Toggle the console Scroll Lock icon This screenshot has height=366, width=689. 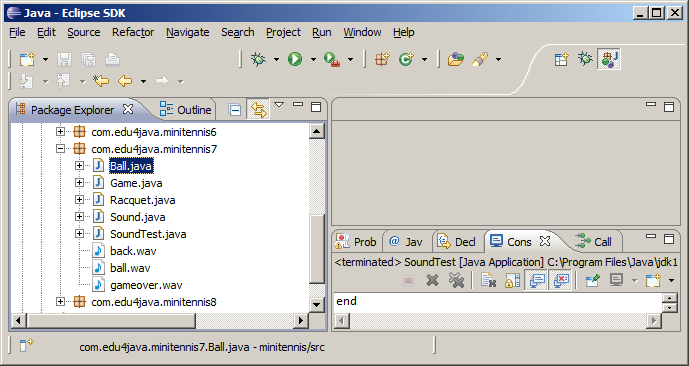(x=512, y=280)
